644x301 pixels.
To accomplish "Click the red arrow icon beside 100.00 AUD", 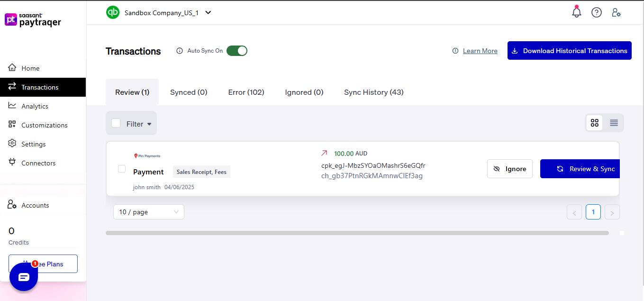I will pos(324,153).
